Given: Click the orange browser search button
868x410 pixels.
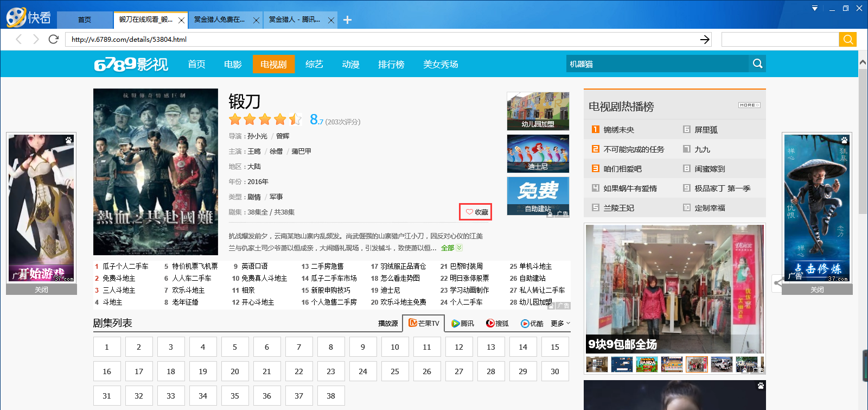Looking at the screenshot, I should coord(847,39).
